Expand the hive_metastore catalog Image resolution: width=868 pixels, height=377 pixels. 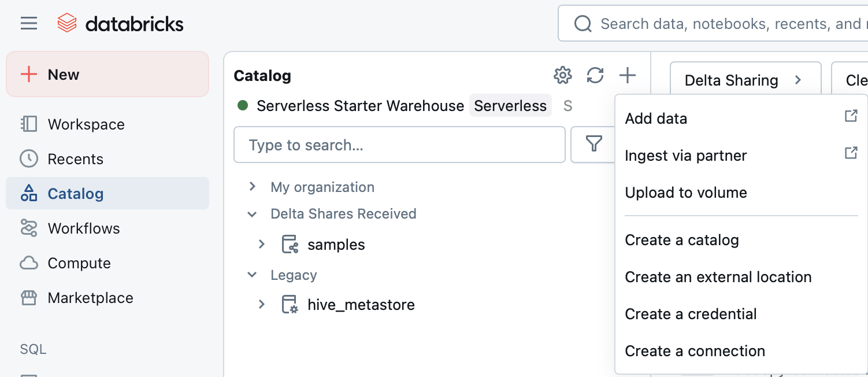point(261,304)
